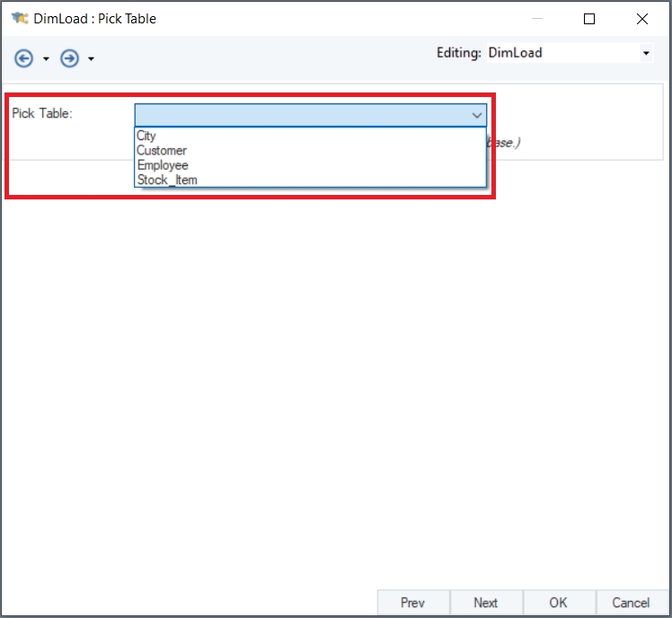The width and height of the screenshot is (672, 618).
Task: Open the back arrow history dropdown
Action: [46, 58]
